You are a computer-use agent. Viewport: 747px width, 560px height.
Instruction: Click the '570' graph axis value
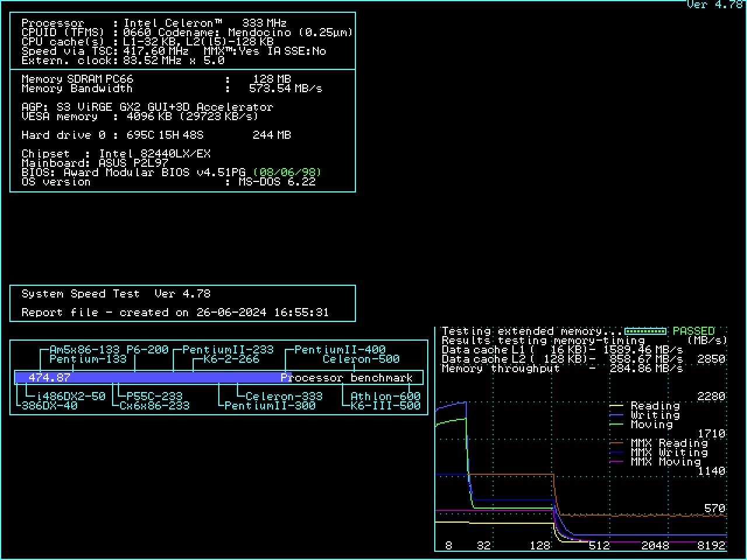pos(715,509)
